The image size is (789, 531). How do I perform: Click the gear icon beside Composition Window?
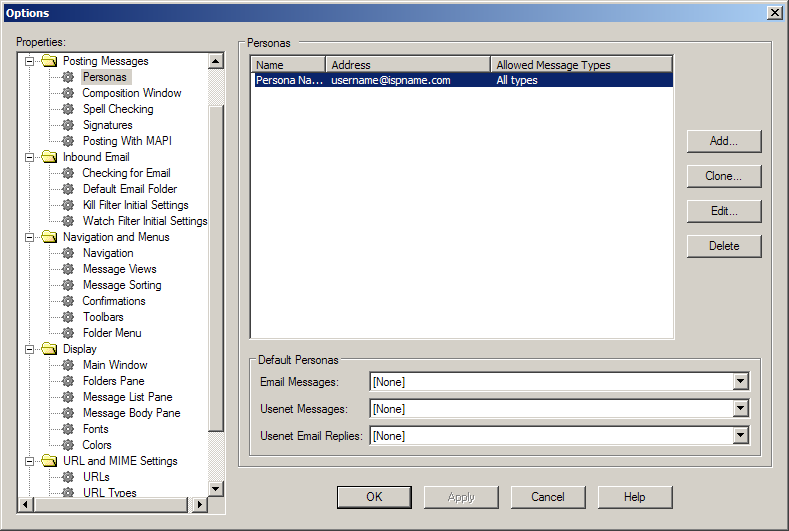coord(68,93)
